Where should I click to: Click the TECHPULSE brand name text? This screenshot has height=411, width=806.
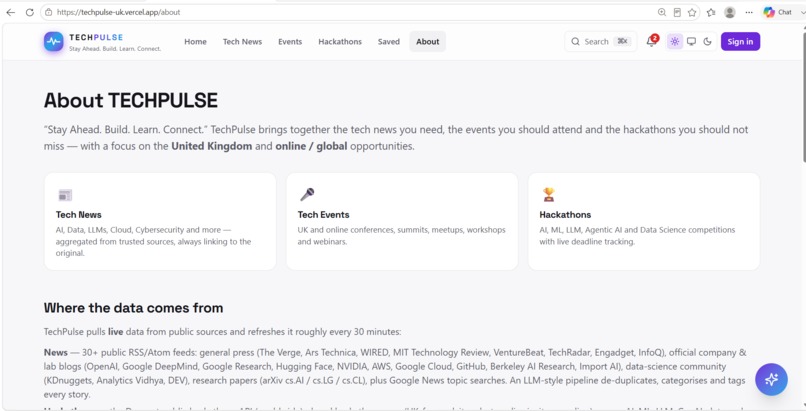pos(96,37)
